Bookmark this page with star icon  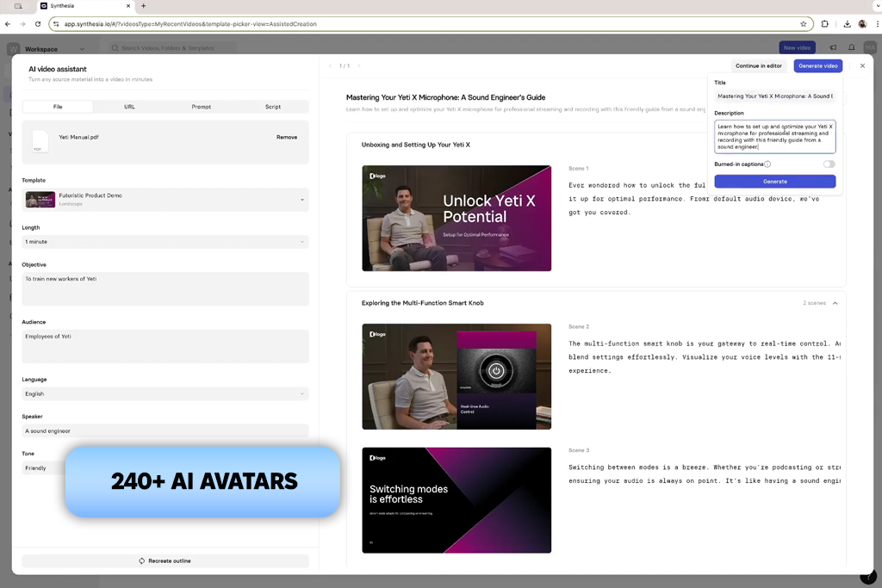804,24
